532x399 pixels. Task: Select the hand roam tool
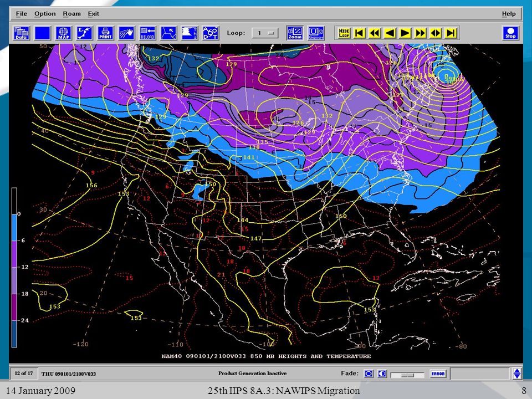click(126, 33)
